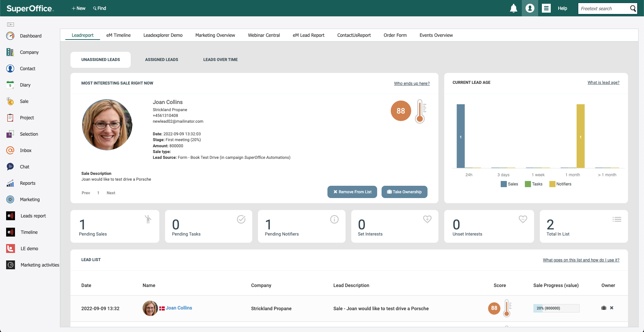Click the Freetext search input field
Viewport: 644px width, 332px height.
(x=603, y=9)
